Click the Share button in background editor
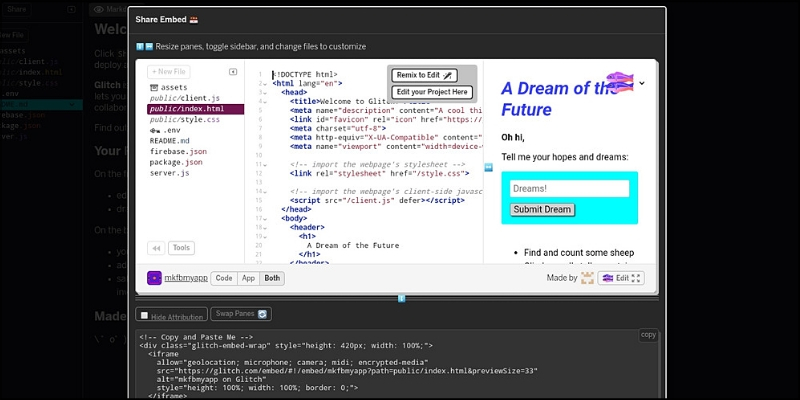This screenshot has height=400, width=800. pyautogui.click(x=16, y=9)
